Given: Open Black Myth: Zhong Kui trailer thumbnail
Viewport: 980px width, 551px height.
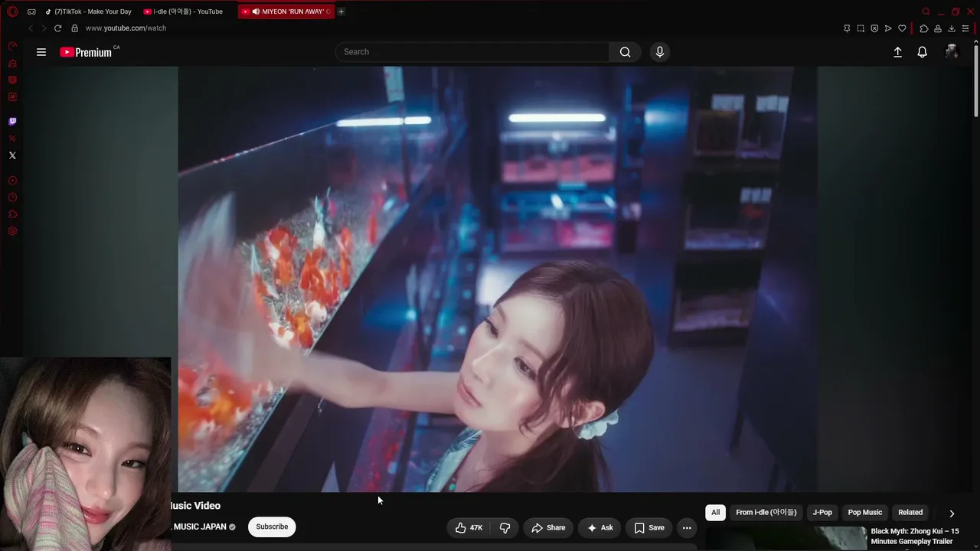Looking at the screenshot, I should tap(786, 539).
